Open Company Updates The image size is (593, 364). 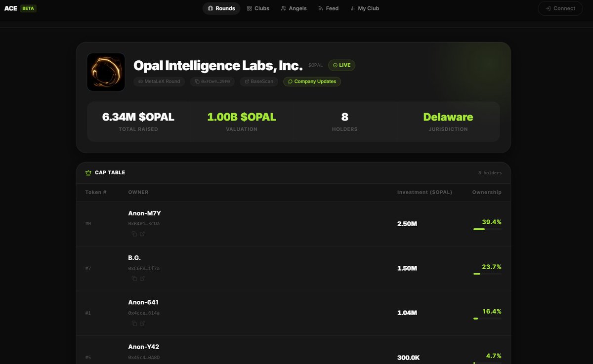tap(312, 81)
